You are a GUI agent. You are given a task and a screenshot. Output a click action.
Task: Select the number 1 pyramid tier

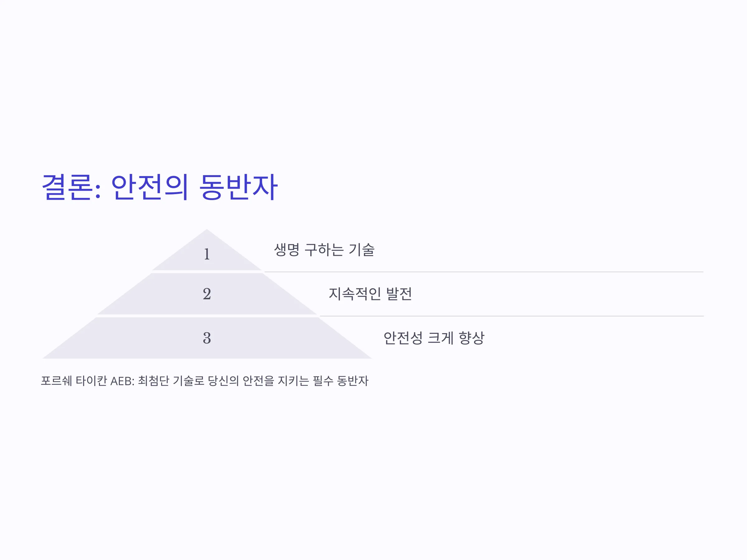(207, 250)
